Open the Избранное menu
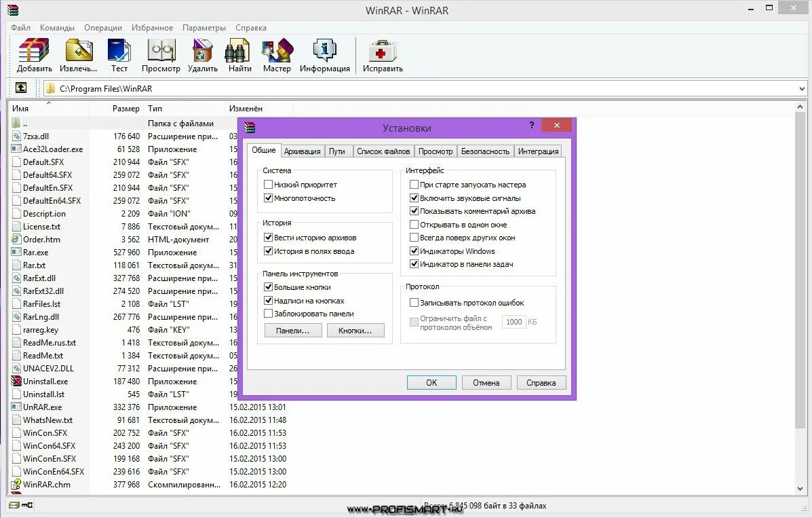 pyautogui.click(x=152, y=27)
